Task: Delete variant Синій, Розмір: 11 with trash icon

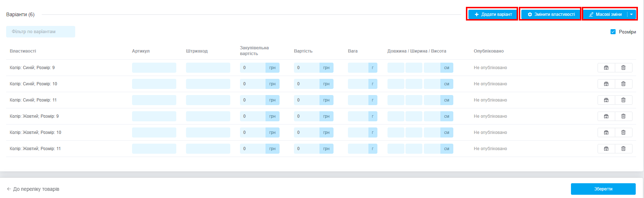Action: [623, 100]
